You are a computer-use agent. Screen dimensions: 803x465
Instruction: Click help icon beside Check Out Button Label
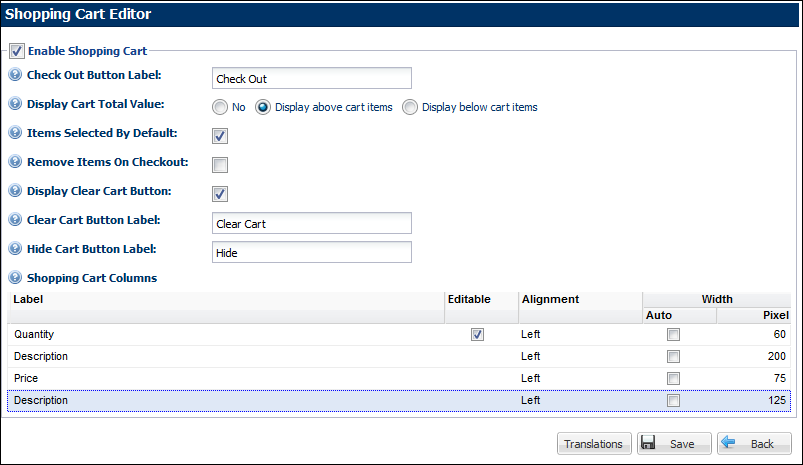(15, 75)
